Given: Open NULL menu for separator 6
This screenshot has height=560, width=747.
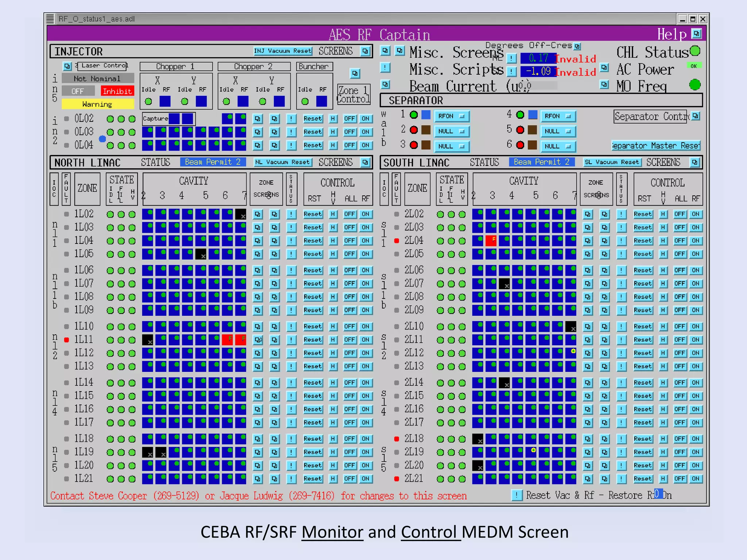Looking at the screenshot, I should (x=558, y=146).
